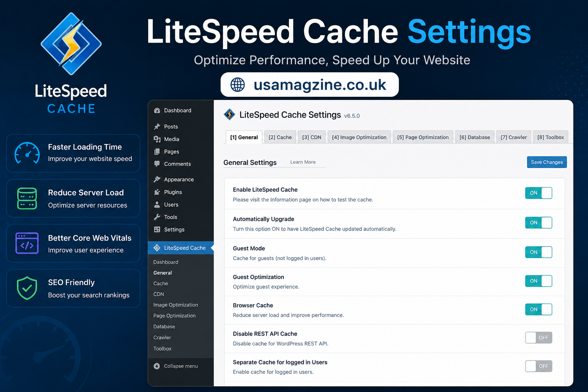The height and width of the screenshot is (392, 588).
Task: Click the Users person icon
Action: coord(157,205)
